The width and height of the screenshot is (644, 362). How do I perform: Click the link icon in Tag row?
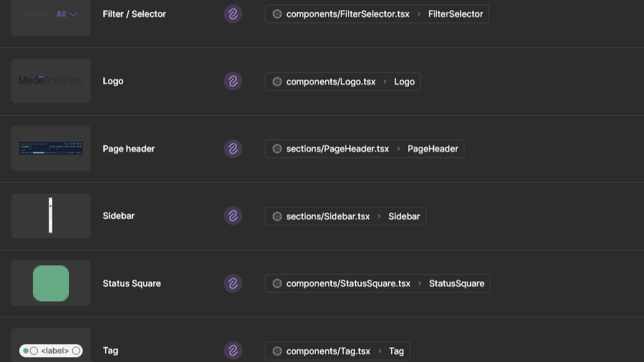(233, 350)
